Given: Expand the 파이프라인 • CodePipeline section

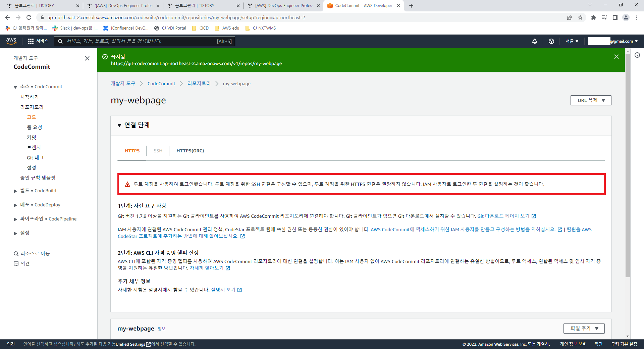Looking at the screenshot, I should click(15, 219).
